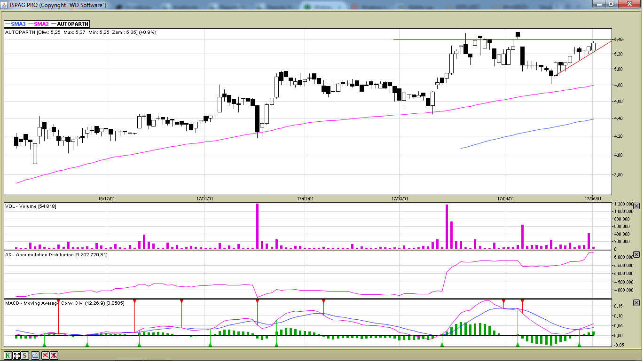Click the crossed-out lines delete icon
The height and width of the screenshot is (363, 644).
45,355
